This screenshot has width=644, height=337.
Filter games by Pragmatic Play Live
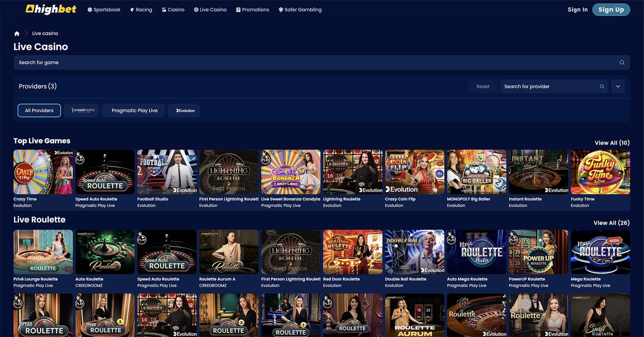coord(134,111)
